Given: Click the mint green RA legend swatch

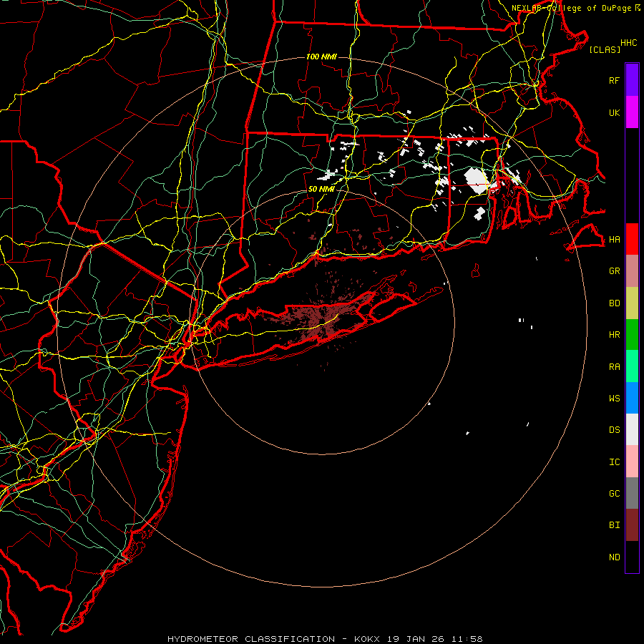Looking at the screenshot, I should (x=632, y=366).
